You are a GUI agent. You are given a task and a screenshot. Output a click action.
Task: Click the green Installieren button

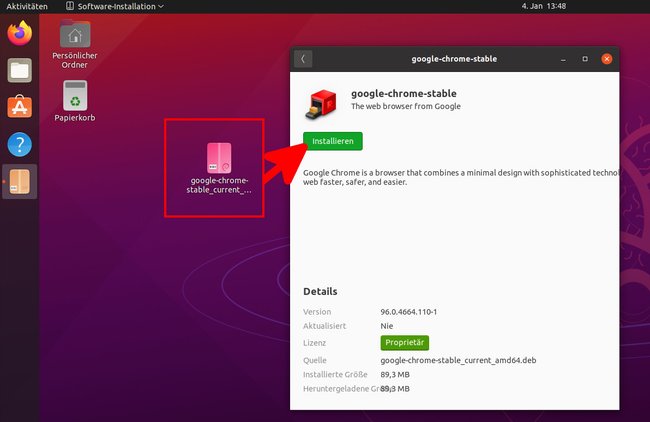point(332,141)
